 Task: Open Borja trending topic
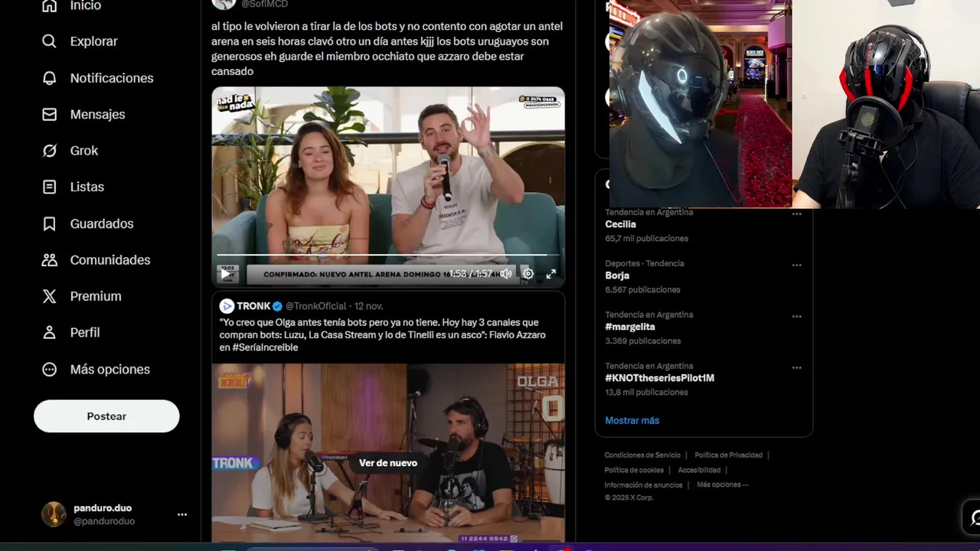(x=617, y=275)
